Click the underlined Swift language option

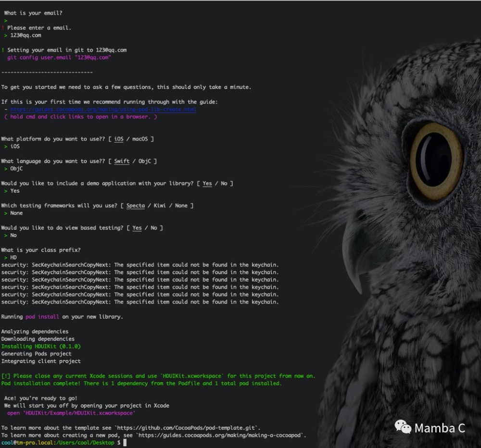point(122,162)
